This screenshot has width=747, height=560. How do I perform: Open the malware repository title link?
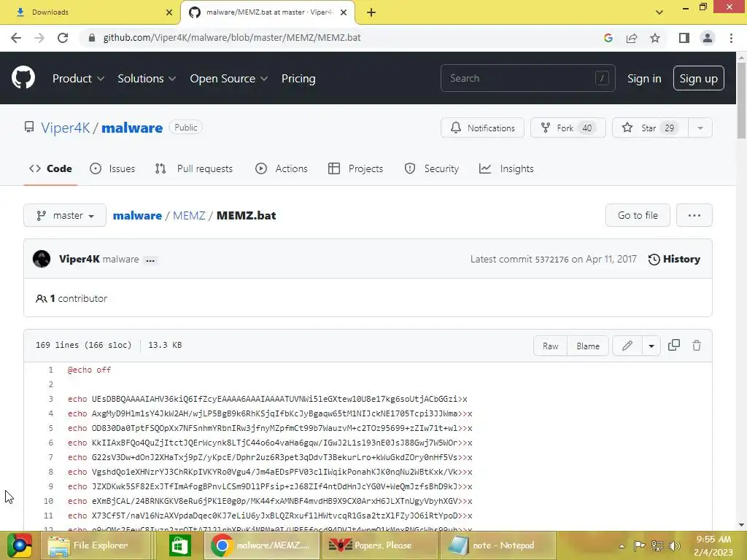click(x=132, y=128)
